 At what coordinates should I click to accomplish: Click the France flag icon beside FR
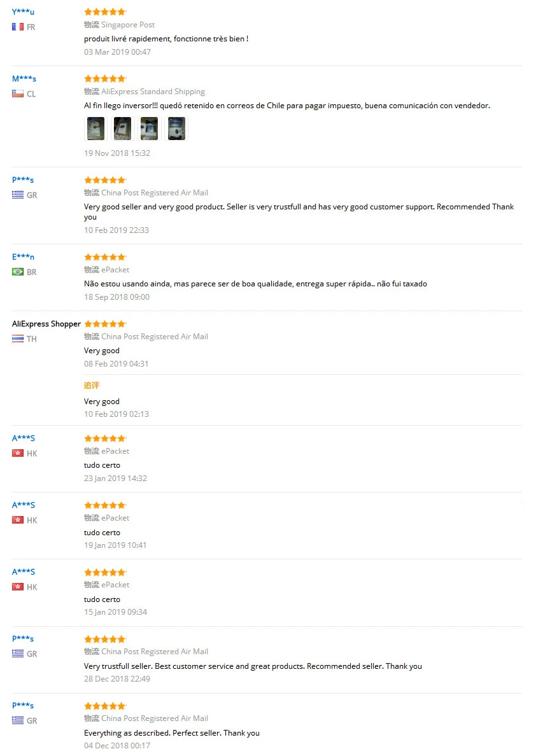click(18, 27)
